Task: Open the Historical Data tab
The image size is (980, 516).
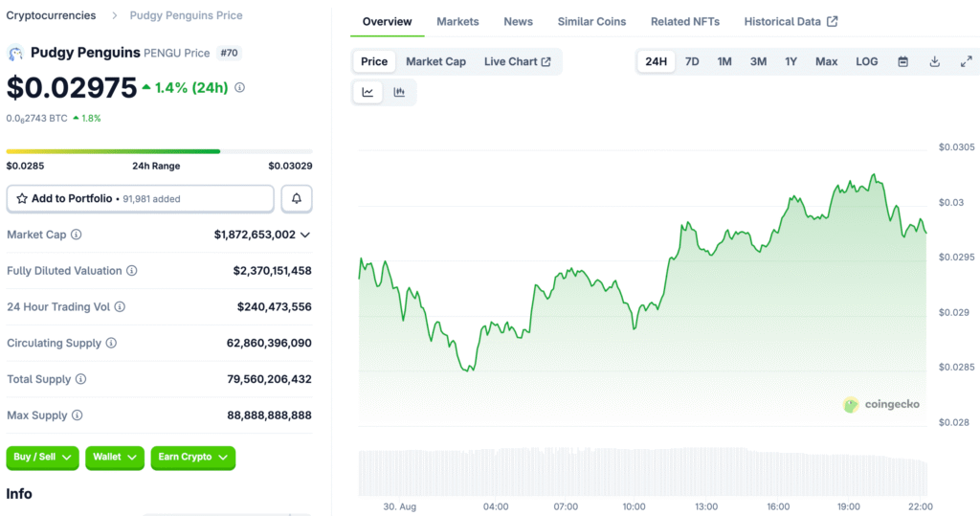Action: click(x=791, y=21)
